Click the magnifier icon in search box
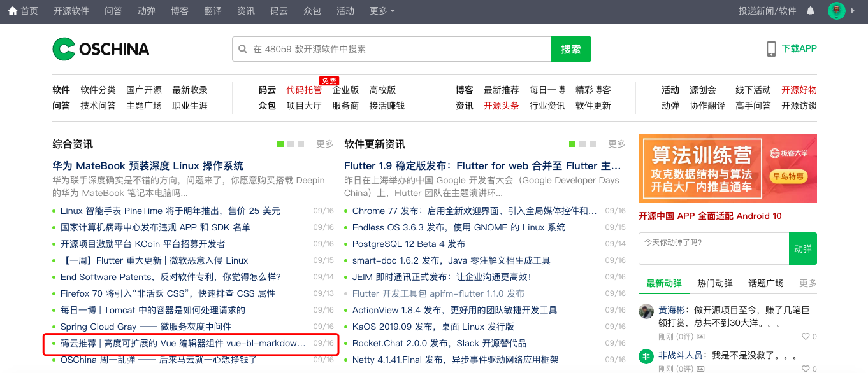Screen dimensions: 868x373 click(x=243, y=49)
